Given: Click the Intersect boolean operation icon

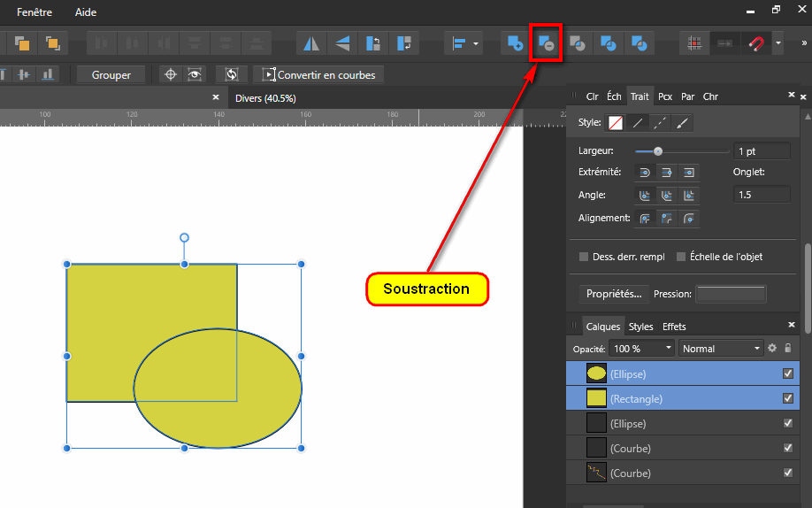Looking at the screenshot, I should point(578,43).
